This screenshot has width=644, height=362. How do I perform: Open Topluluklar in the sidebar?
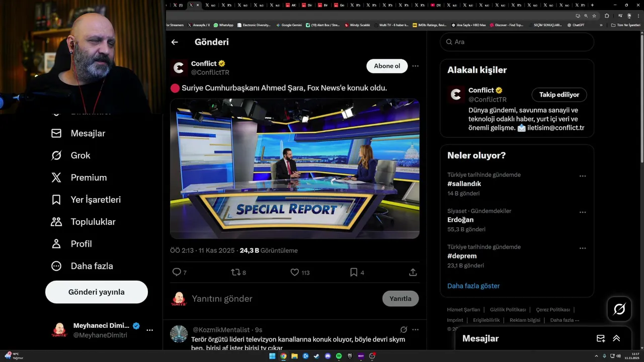click(84, 222)
